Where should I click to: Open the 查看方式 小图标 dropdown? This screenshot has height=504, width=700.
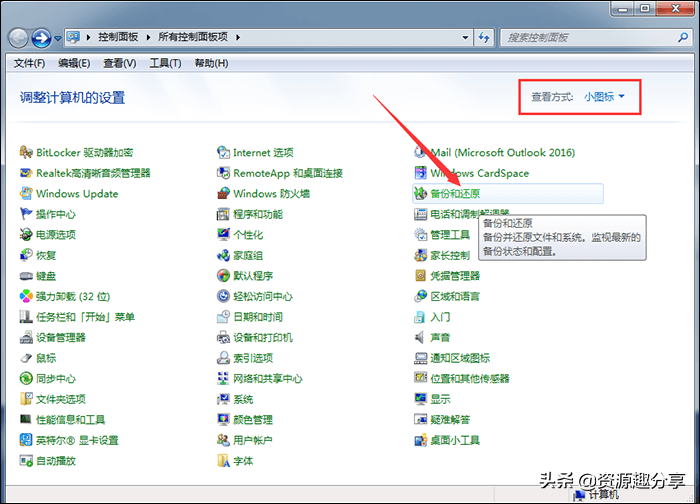point(604,96)
